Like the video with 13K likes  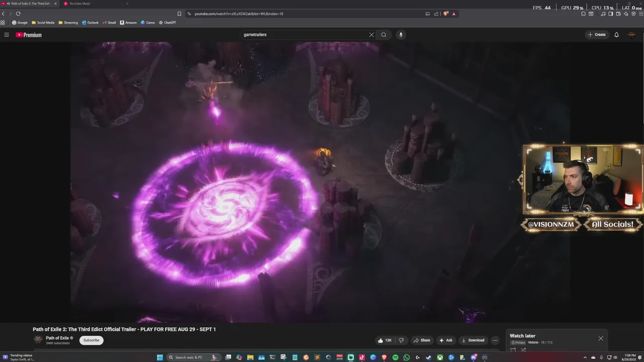click(385, 340)
